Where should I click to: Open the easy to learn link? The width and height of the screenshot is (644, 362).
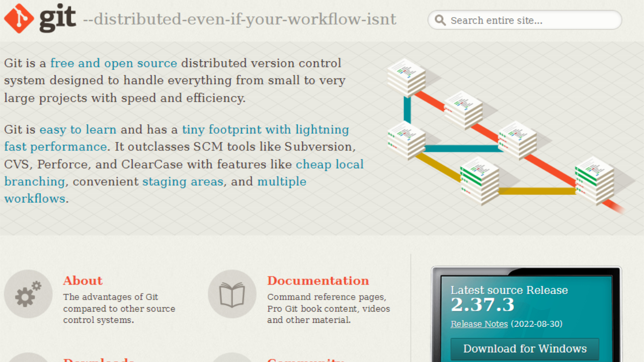click(78, 130)
